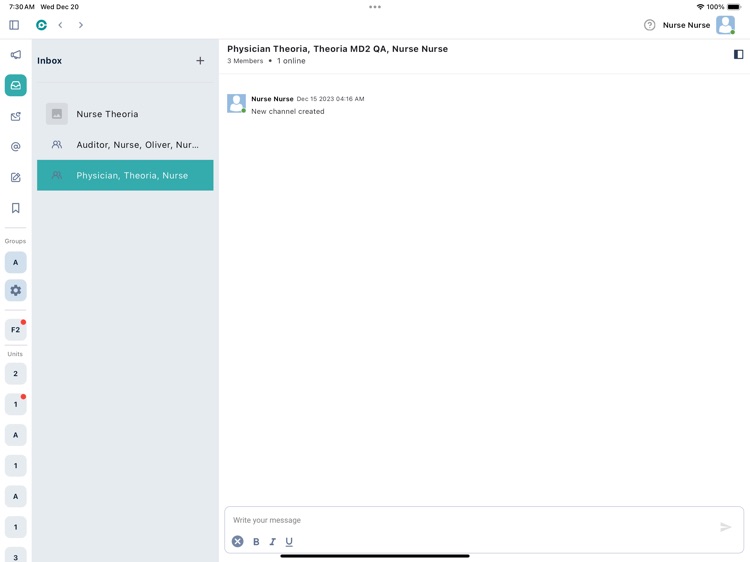
Task: Open the announcements megaphone icon
Action: tap(16, 55)
